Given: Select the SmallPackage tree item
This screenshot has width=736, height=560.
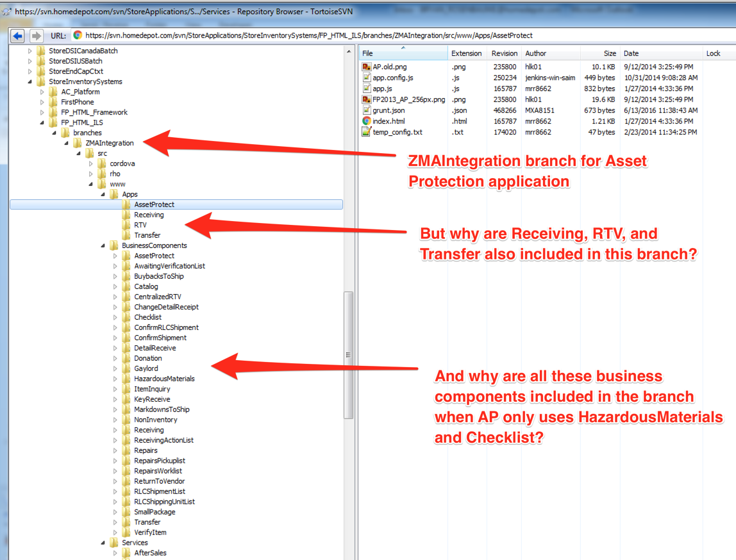Looking at the screenshot, I should pyautogui.click(x=155, y=512).
